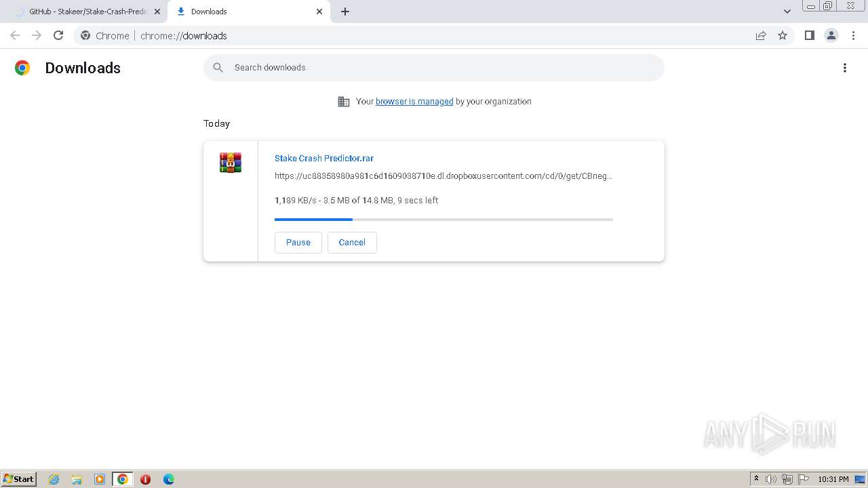Viewport: 868px width, 488px height.
Task: Click the download speed status text
Action: (x=356, y=201)
